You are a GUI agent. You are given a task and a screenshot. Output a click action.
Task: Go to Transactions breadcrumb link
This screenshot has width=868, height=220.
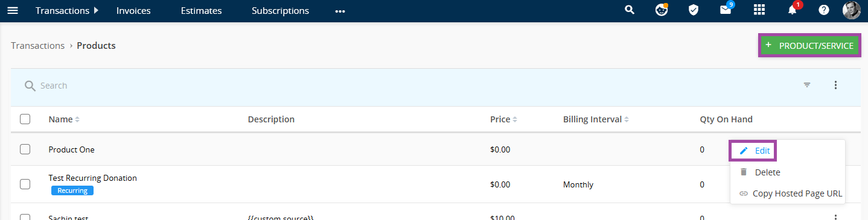coord(37,46)
